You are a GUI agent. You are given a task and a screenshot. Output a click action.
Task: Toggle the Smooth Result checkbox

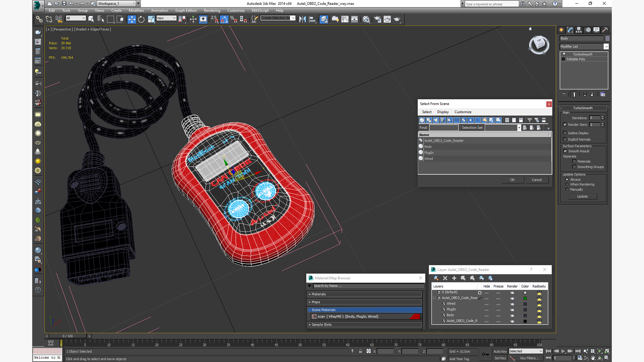click(x=565, y=151)
